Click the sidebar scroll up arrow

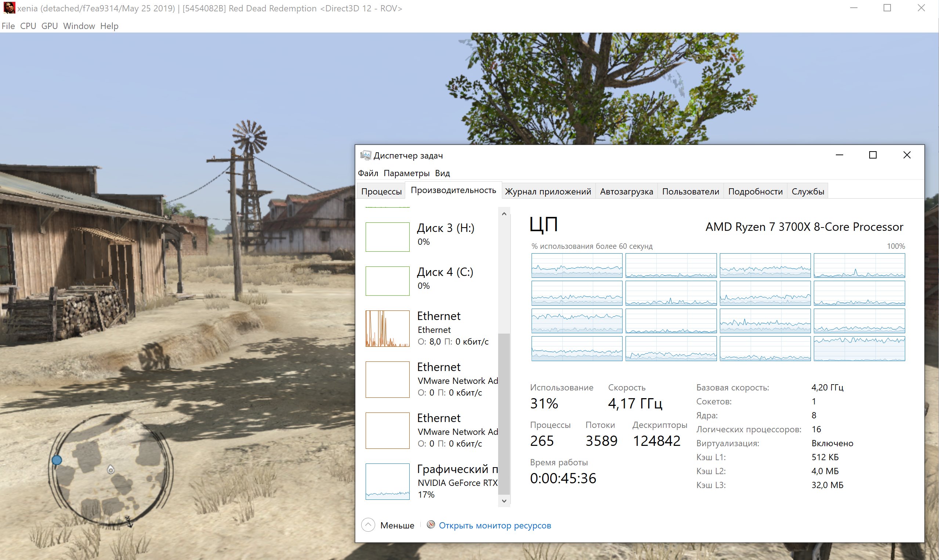[x=504, y=214]
